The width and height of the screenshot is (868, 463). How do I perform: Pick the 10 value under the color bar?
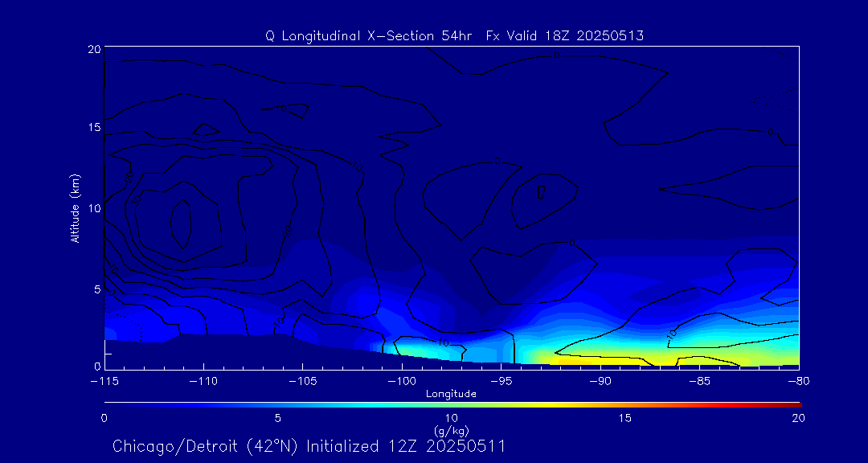coord(451,418)
